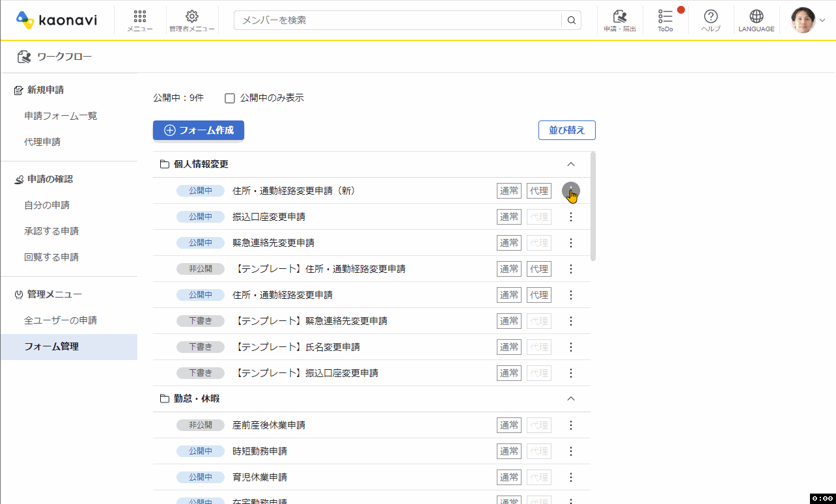Click the 並び替え button
This screenshot has height=504, width=836.
click(566, 130)
